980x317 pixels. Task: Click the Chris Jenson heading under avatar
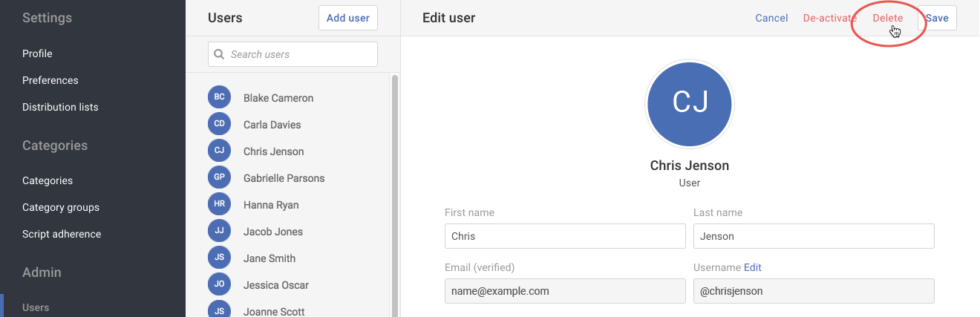click(x=690, y=166)
